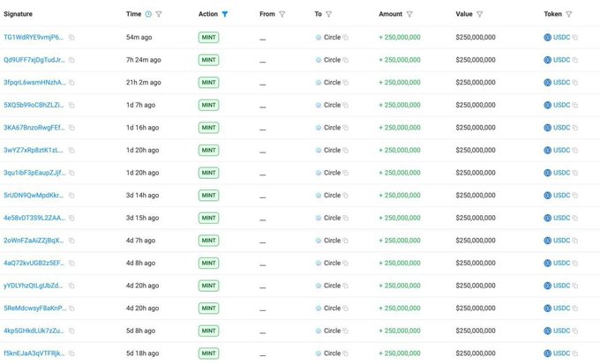The height and width of the screenshot is (364, 600).
Task: Copy signature 3qu1ibF3pEaupZJjf
Action: (71, 173)
